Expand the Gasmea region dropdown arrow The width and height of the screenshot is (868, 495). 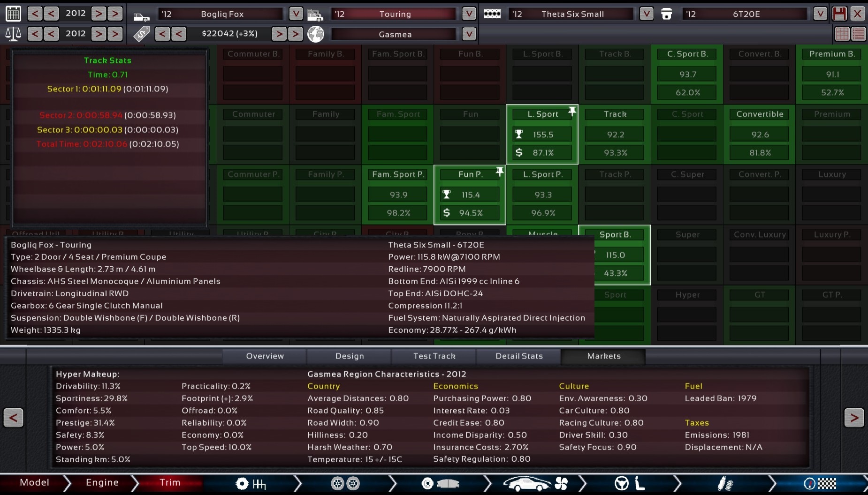pos(469,34)
